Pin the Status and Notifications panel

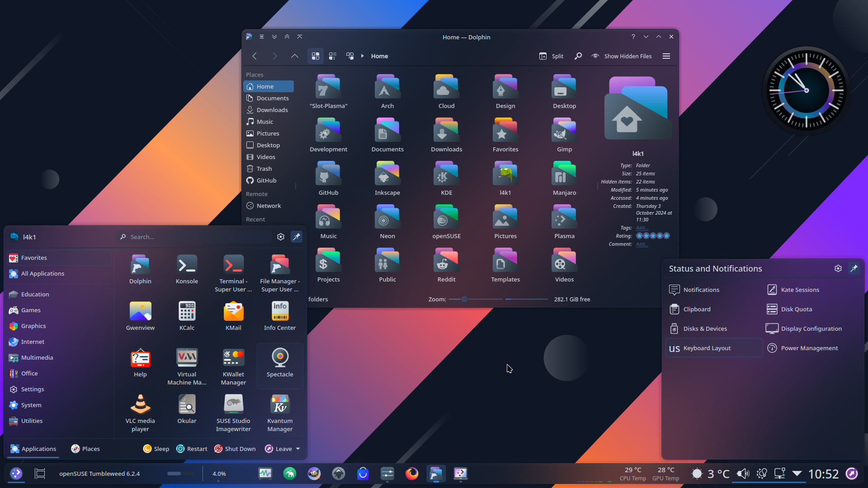[x=854, y=268]
